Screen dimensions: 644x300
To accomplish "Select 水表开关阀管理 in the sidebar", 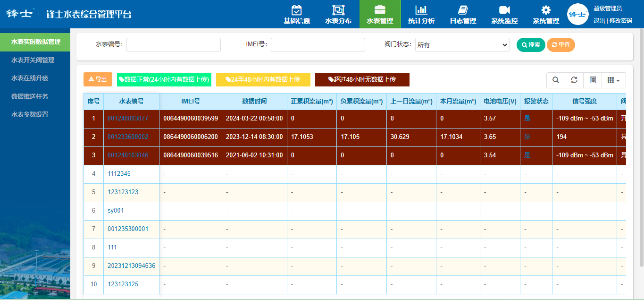I will (x=33, y=60).
